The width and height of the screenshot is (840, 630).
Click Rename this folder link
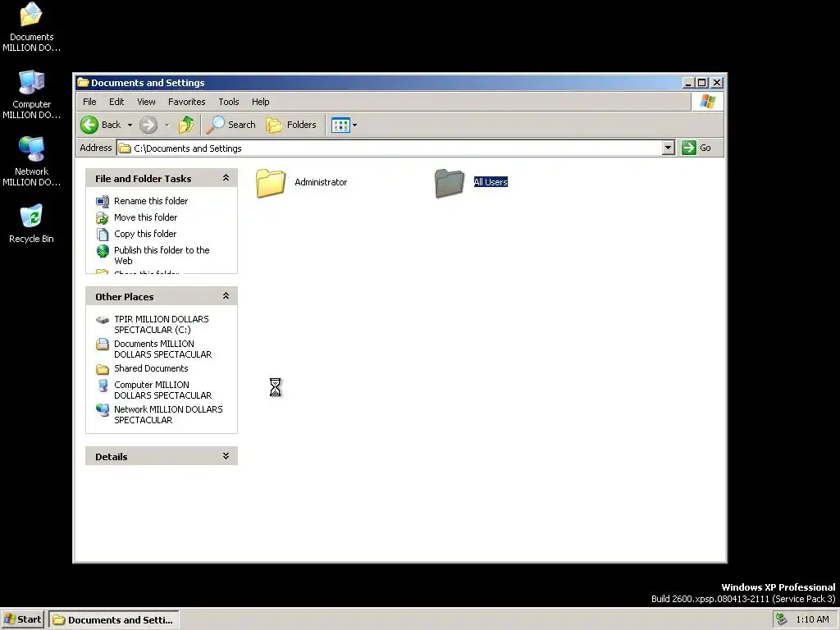pos(151,201)
